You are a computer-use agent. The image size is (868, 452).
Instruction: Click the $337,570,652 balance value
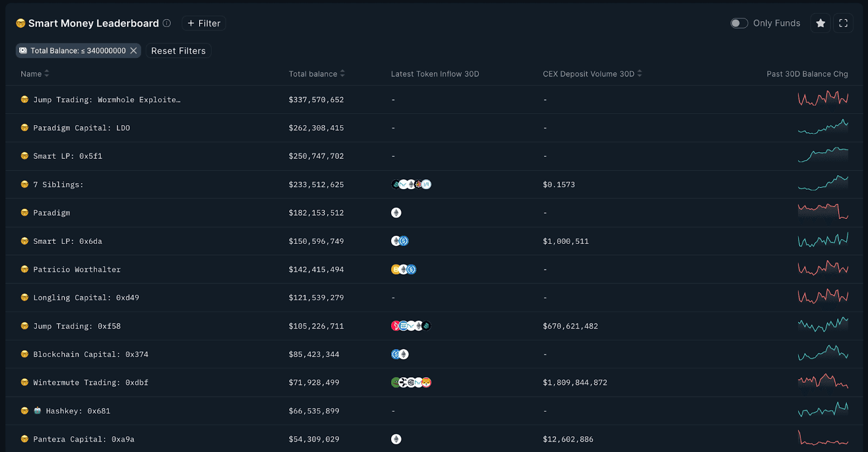click(x=316, y=100)
